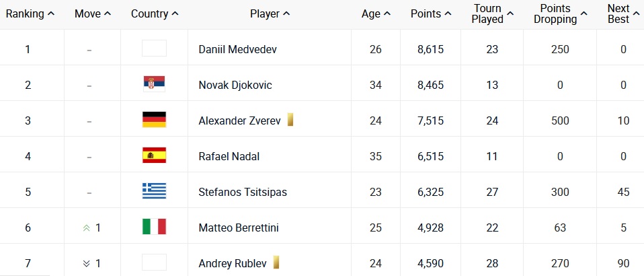The image size is (644, 276).
Task: Click gold badge next to Andrey Rublev
Action: (276, 262)
